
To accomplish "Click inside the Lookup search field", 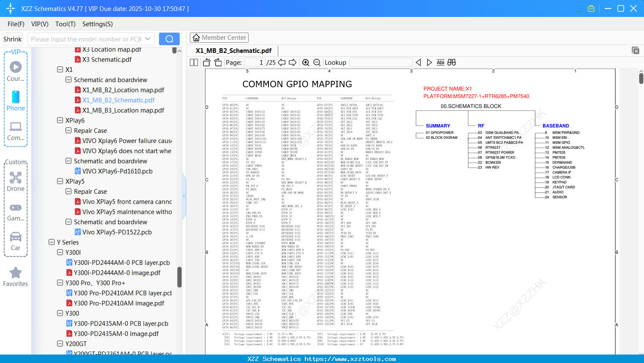I will tap(380, 62).
